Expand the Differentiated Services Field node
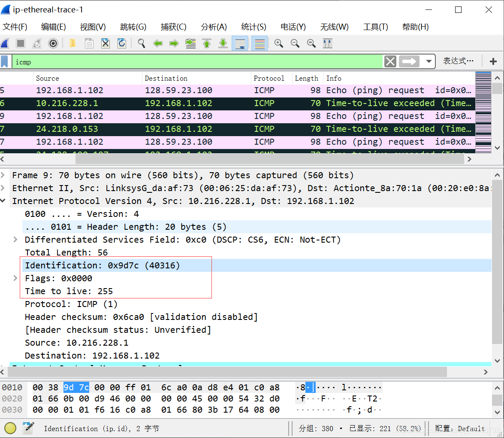504x438 pixels. tap(15, 240)
